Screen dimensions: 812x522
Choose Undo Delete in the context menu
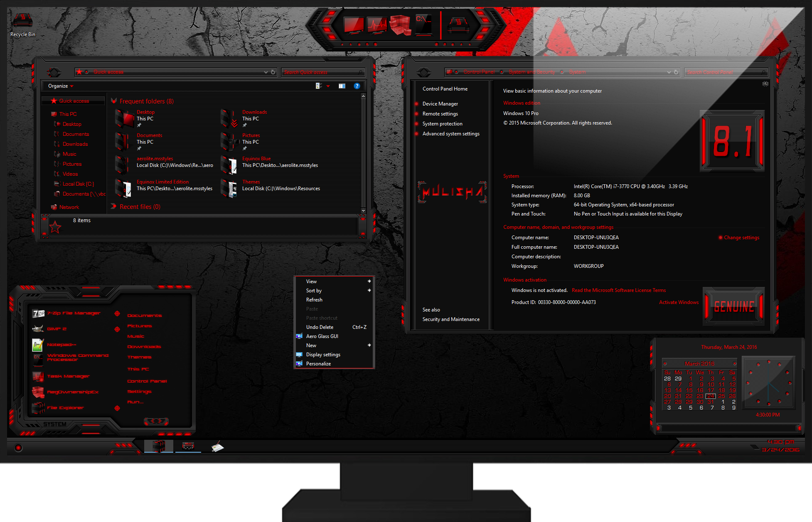tap(334, 327)
